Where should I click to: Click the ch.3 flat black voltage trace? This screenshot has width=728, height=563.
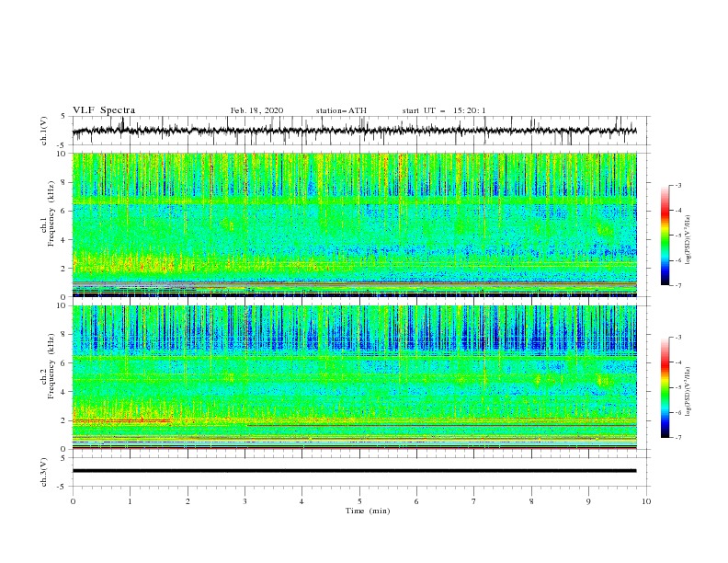pyautogui.click(x=354, y=471)
